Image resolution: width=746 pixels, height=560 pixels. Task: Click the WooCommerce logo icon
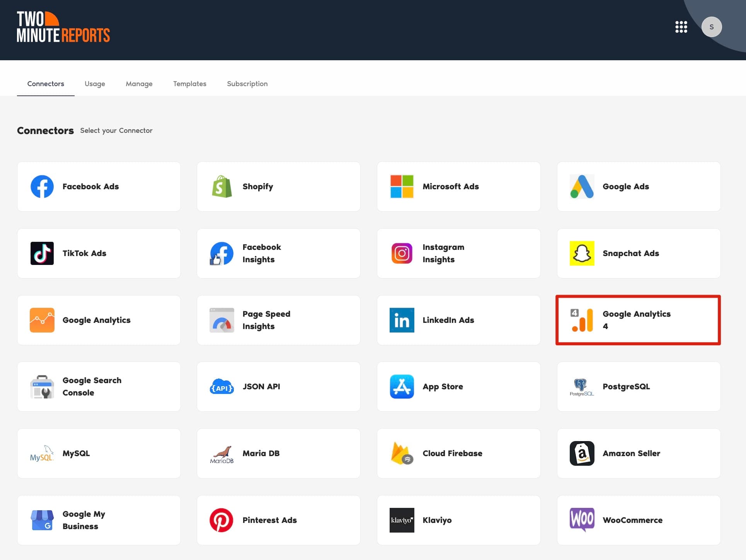[x=582, y=519]
